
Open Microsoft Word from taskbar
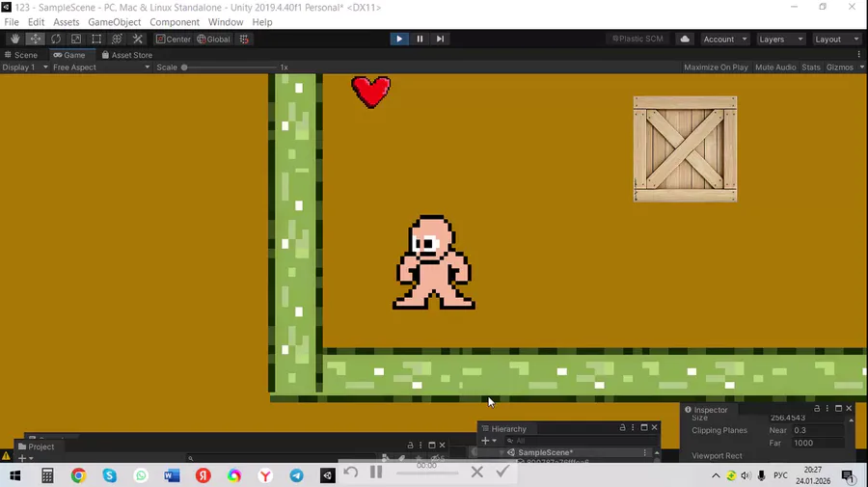tap(172, 475)
